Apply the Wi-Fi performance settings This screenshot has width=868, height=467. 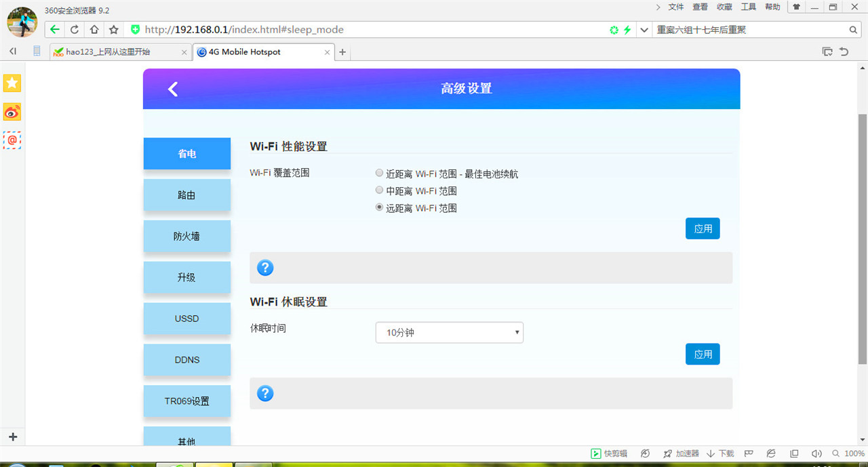click(x=703, y=228)
